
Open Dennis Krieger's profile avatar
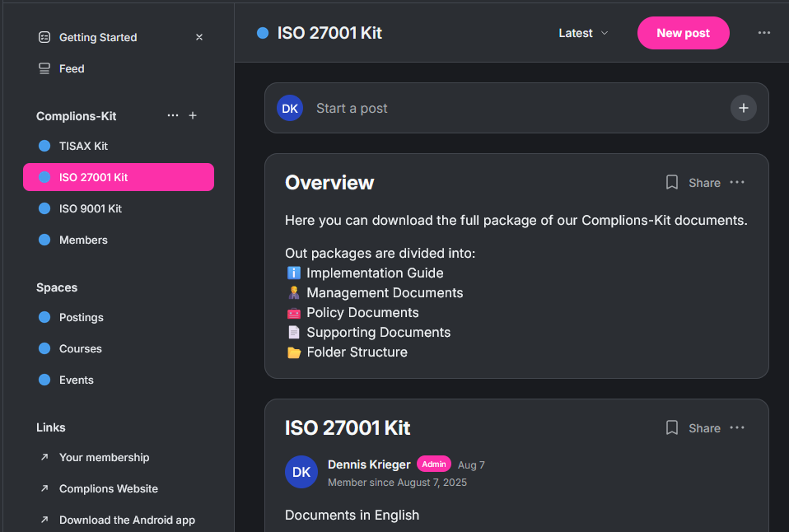(301, 472)
